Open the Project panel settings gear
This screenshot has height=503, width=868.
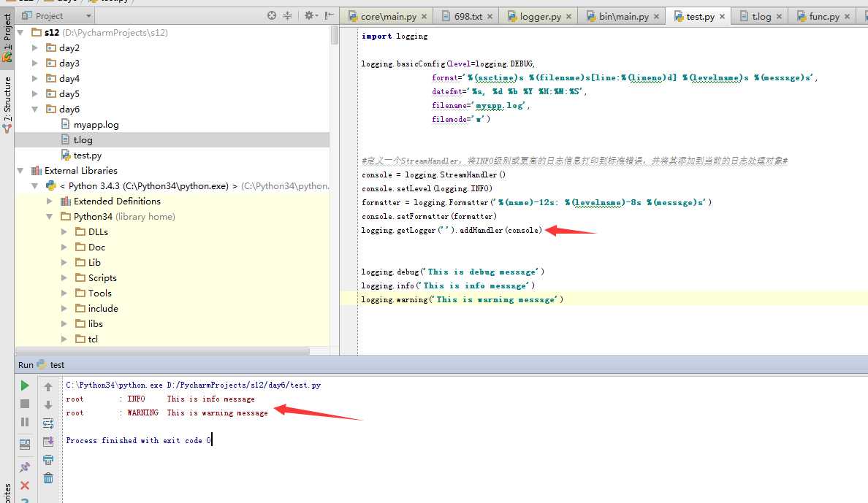[310, 15]
